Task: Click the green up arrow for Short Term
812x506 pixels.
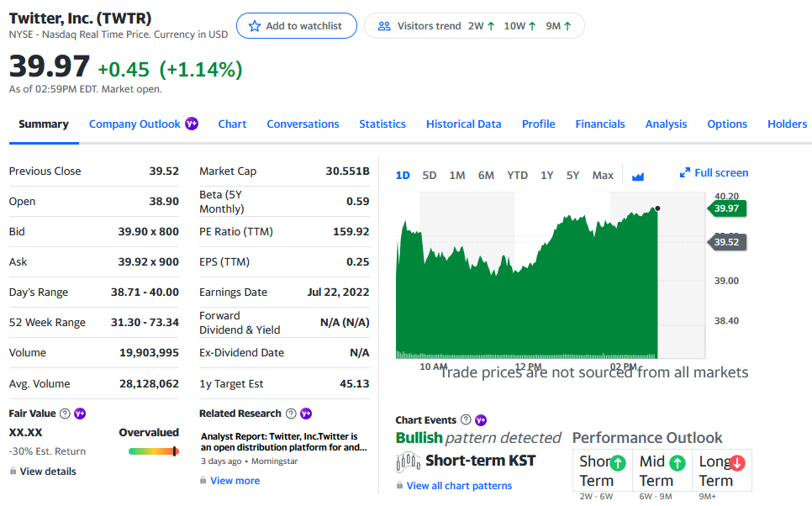Action: coord(618,462)
